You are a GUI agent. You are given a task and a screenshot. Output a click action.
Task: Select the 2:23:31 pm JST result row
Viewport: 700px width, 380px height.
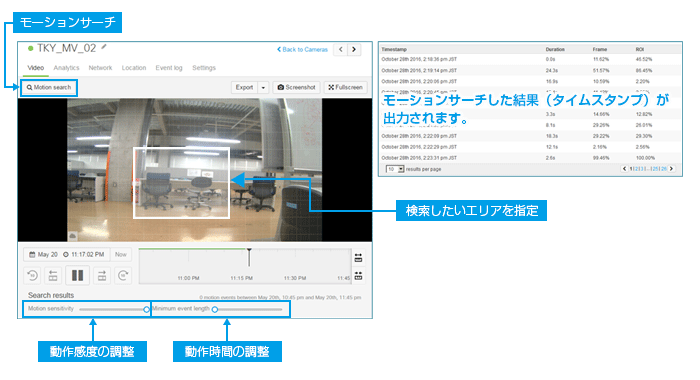[x=530, y=158]
